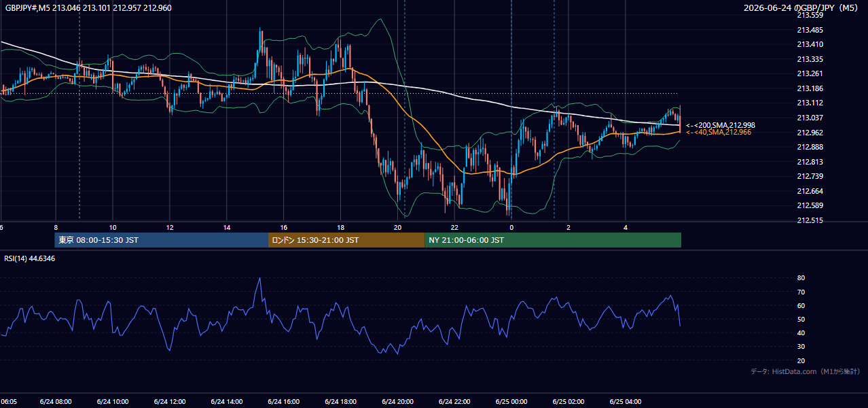The image size is (868, 408).
Task: Click price axis label 213.261
Action: [810, 73]
